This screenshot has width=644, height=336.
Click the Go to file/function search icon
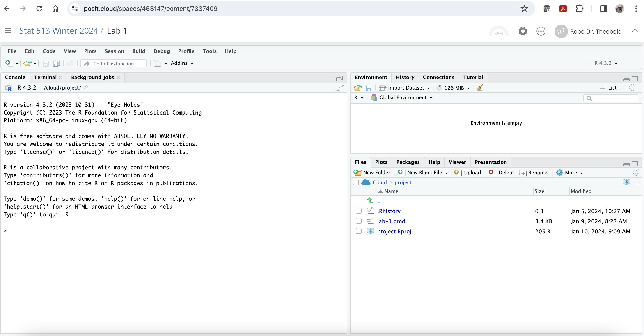(x=87, y=63)
